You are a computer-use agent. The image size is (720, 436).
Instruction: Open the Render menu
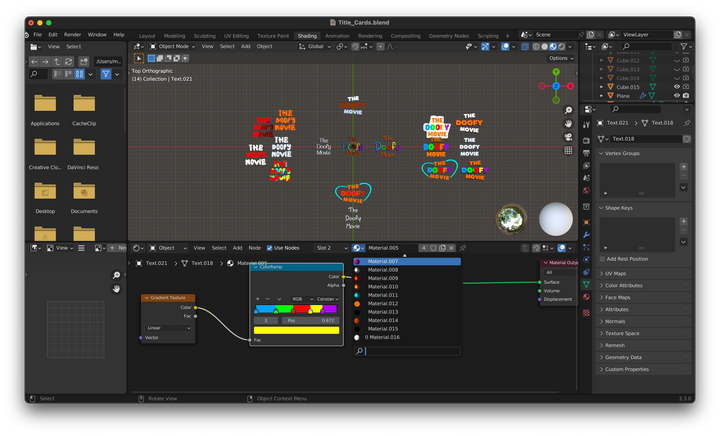coord(73,34)
